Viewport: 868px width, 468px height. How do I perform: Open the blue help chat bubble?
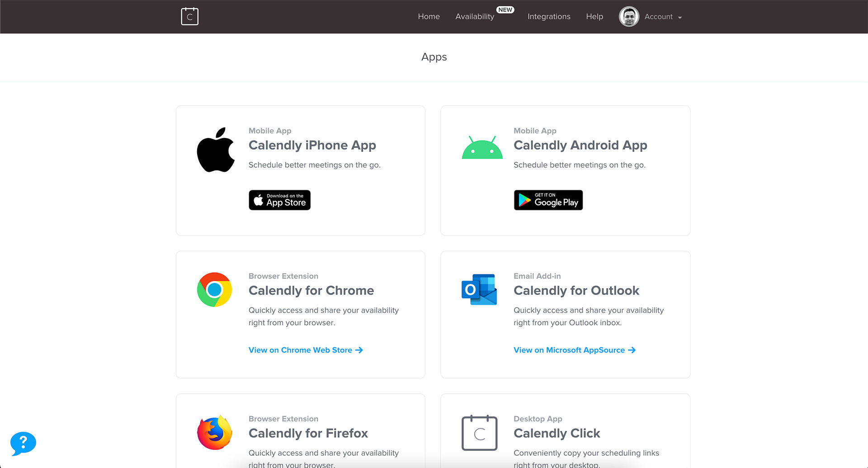23,443
